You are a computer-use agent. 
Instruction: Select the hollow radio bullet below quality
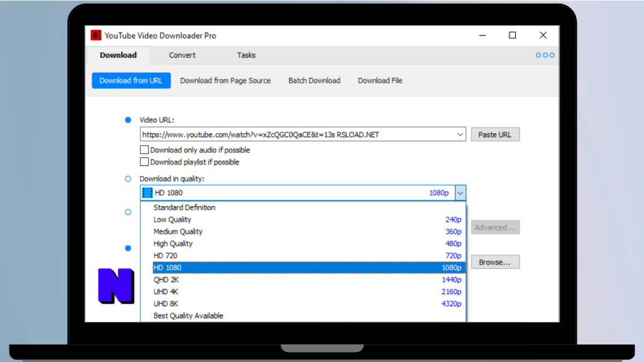pos(128,212)
